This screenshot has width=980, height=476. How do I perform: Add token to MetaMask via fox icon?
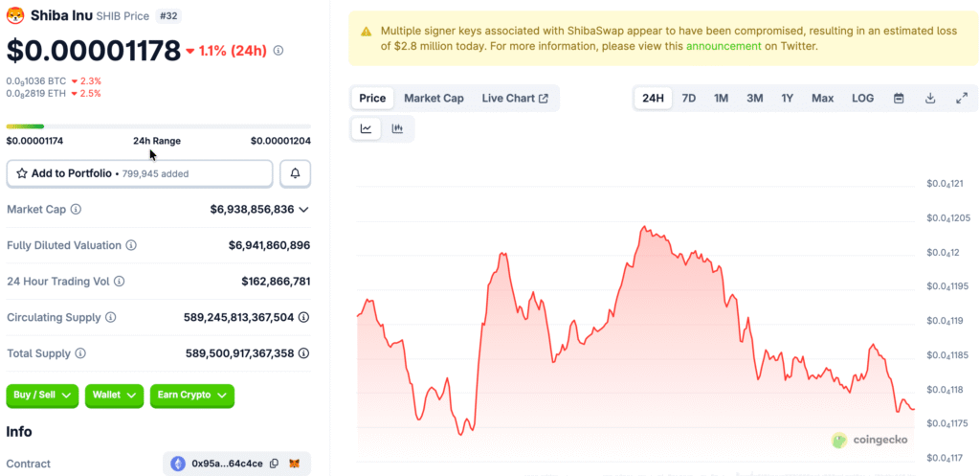tap(294, 465)
